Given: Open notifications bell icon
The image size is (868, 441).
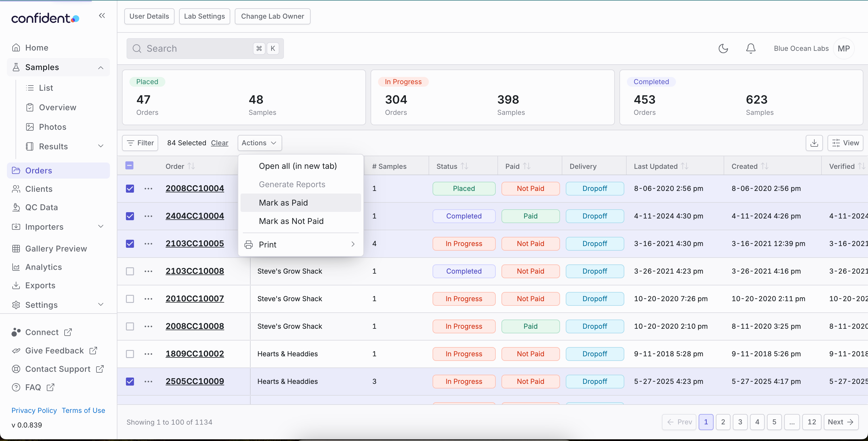Looking at the screenshot, I should click(750, 49).
